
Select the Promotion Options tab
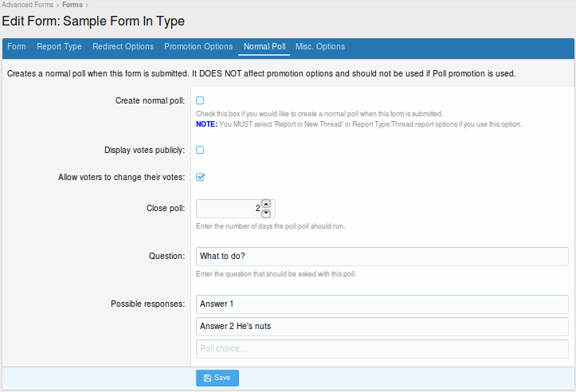click(x=198, y=47)
